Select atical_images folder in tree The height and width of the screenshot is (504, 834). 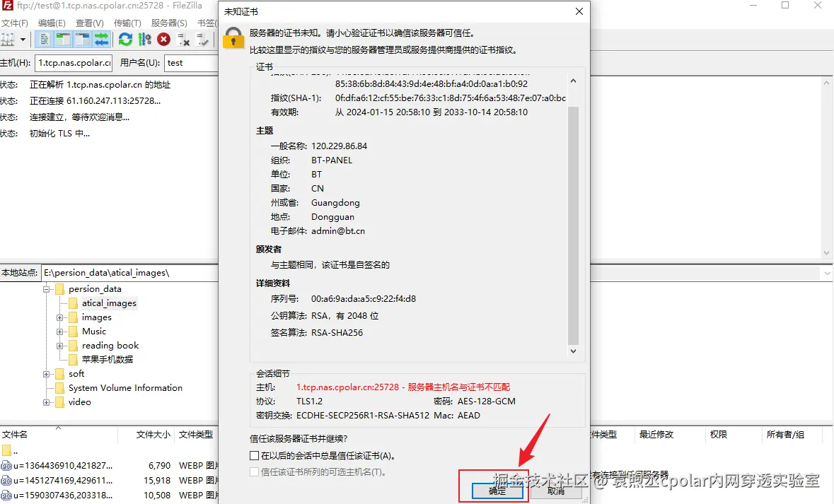[x=109, y=303]
